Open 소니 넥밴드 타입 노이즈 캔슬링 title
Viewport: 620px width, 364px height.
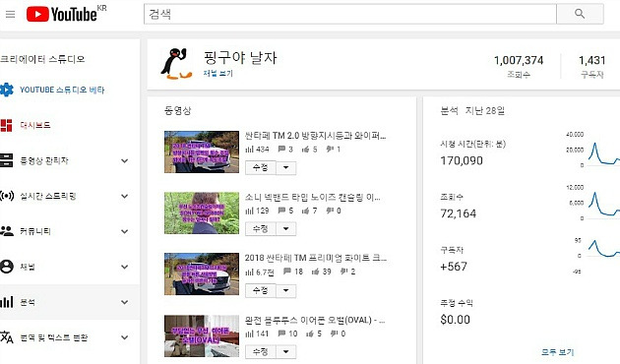pyautogui.click(x=312, y=197)
